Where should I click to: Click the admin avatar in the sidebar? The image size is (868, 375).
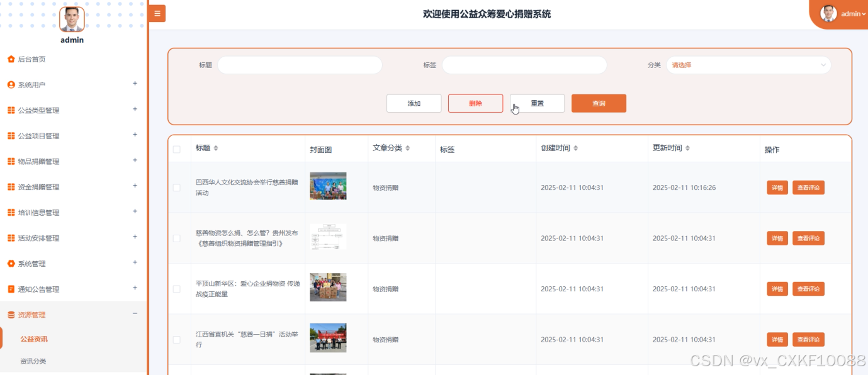click(x=72, y=20)
